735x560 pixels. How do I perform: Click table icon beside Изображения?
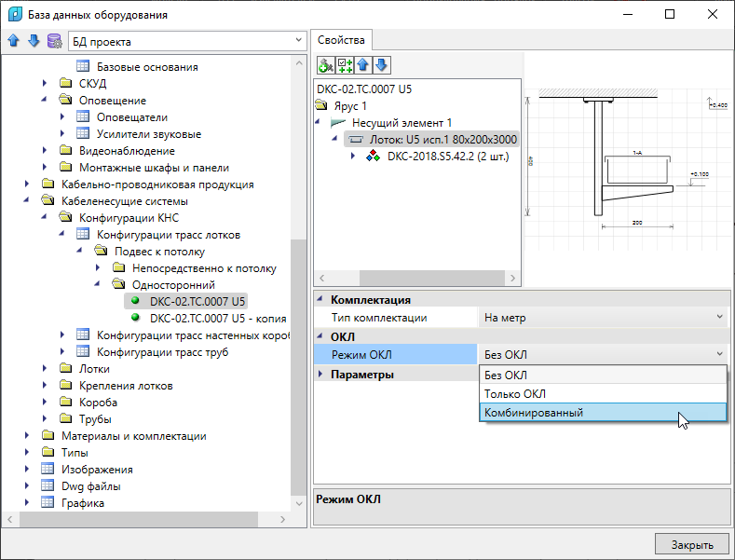coord(48,469)
